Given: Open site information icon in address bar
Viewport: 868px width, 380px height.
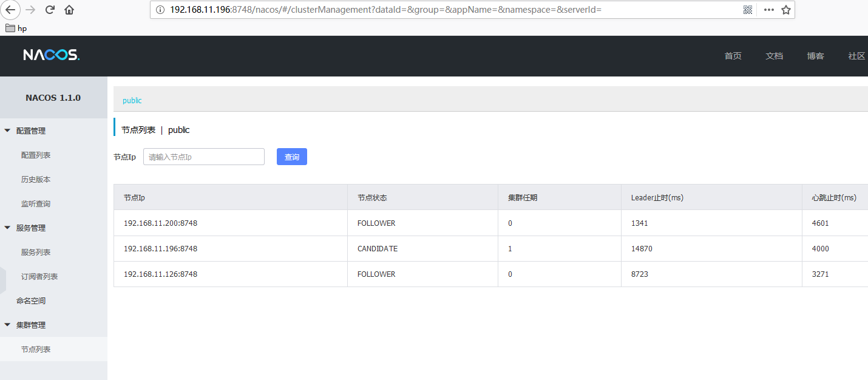Looking at the screenshot, I should point(160,10).
